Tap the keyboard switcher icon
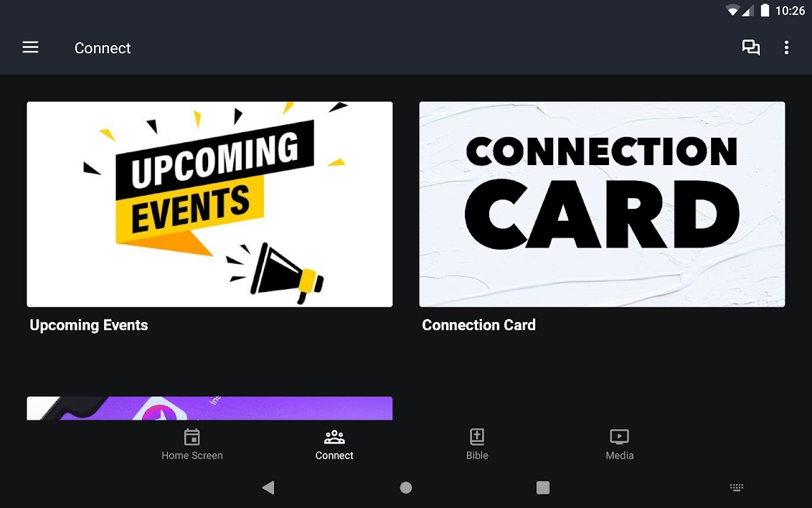 pos(737,488)
